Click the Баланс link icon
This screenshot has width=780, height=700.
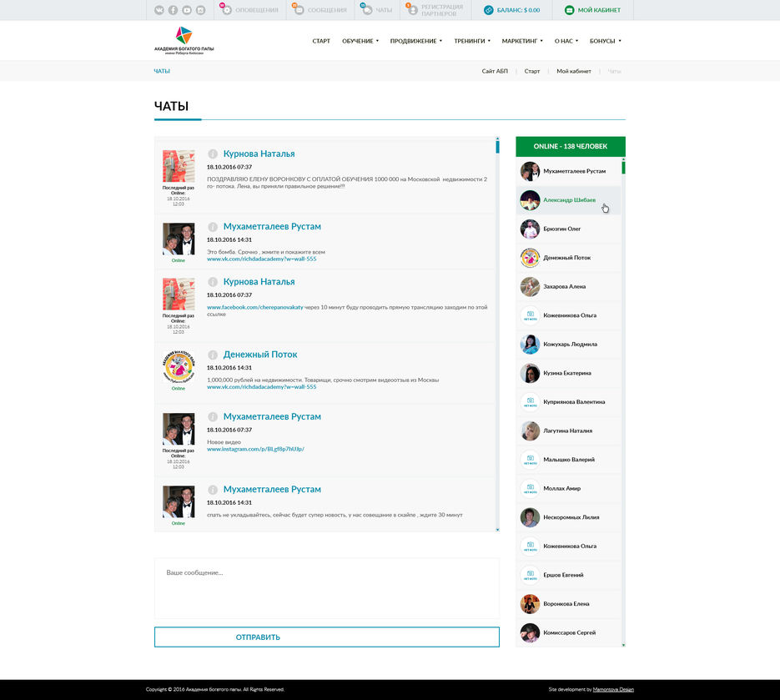488,10
